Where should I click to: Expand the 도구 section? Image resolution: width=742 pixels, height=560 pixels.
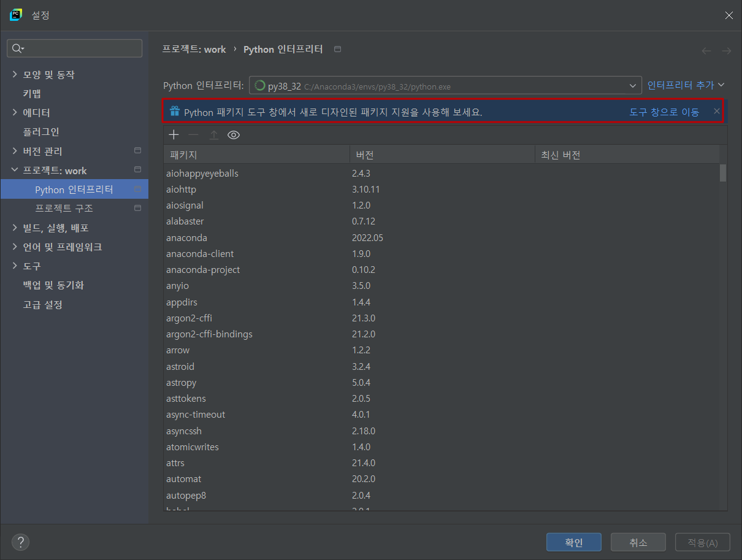point(15,266)
